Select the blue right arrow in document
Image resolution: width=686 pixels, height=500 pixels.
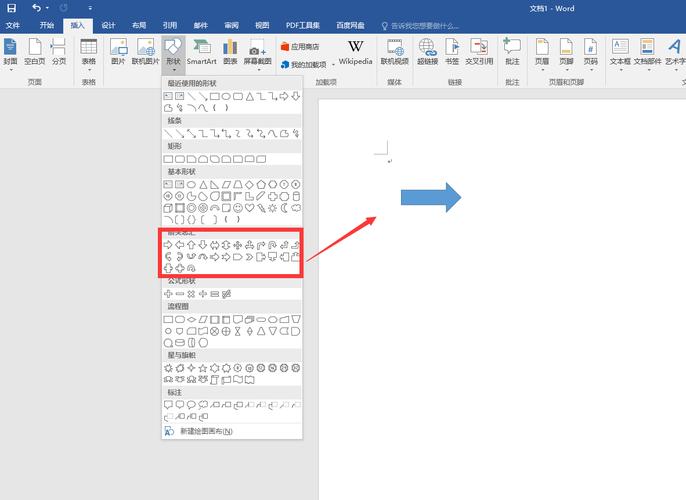click(x=431, y=197)
